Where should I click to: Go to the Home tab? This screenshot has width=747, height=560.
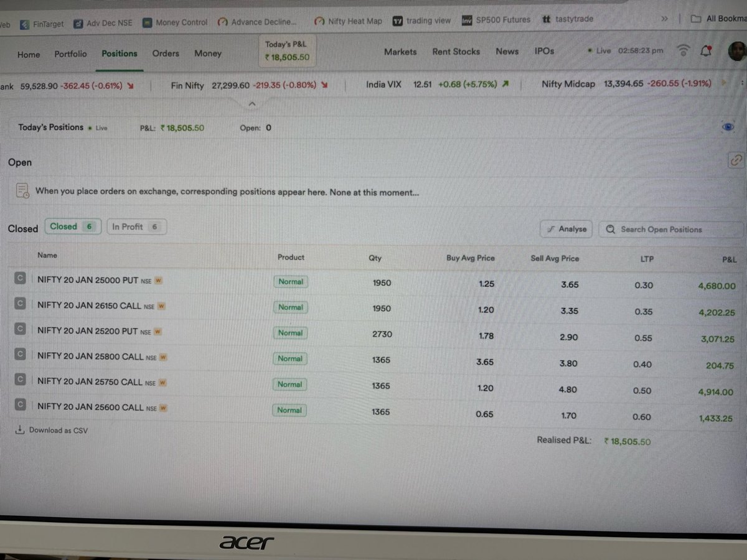pyautogui.click(x=29, y=55)
